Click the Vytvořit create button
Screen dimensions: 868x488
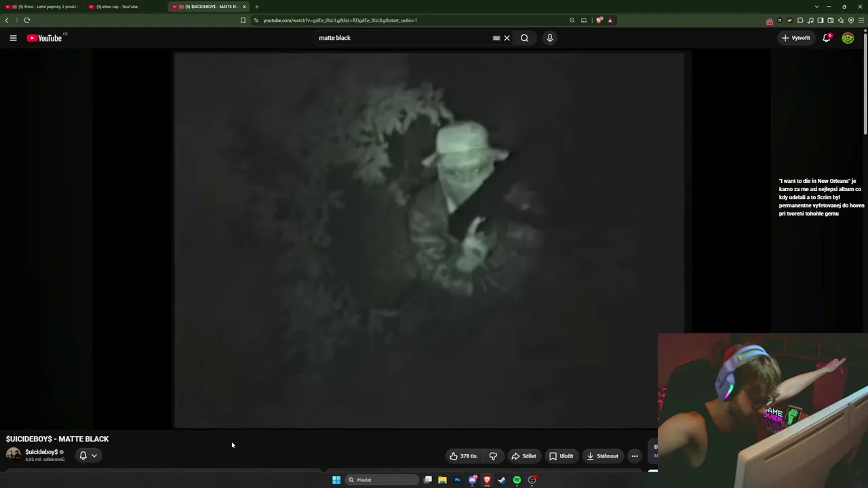796,38
